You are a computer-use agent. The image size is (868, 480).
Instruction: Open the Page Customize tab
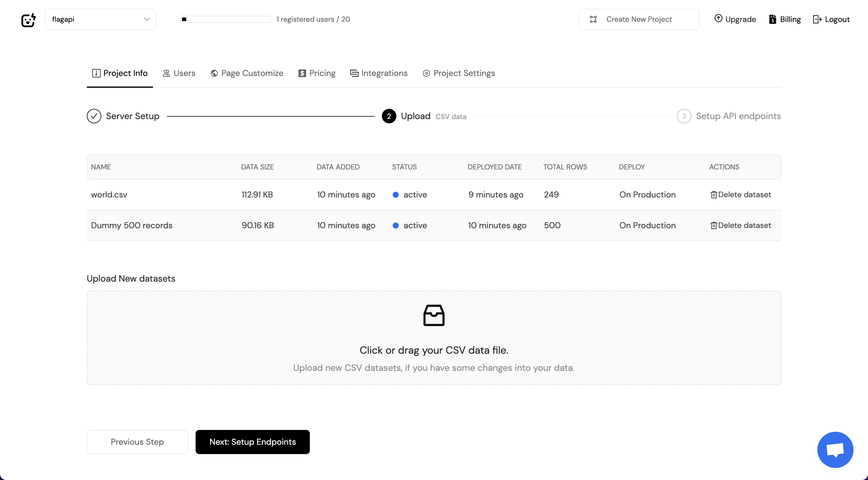(x=247, y=73)
